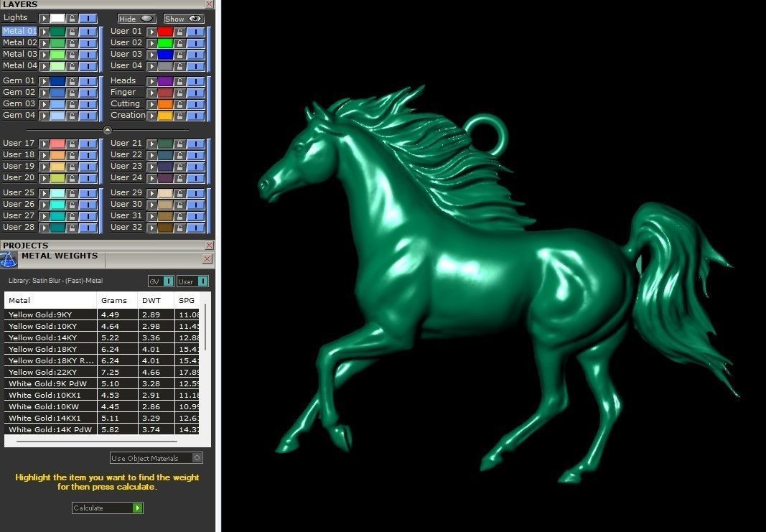Click lock icon for Cutting layer
Image resolution: width=766 pixels, height=532 pixels.
pos(179,104)
